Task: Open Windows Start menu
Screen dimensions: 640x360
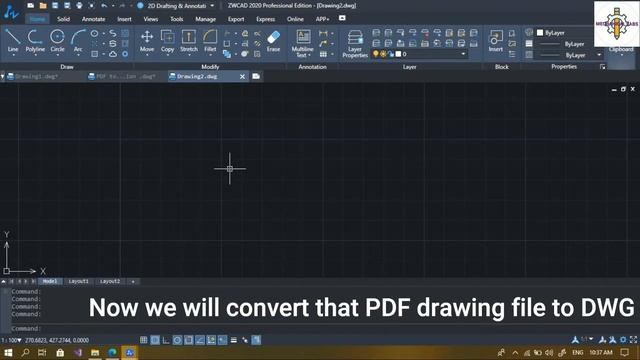Action: point(8,352)
